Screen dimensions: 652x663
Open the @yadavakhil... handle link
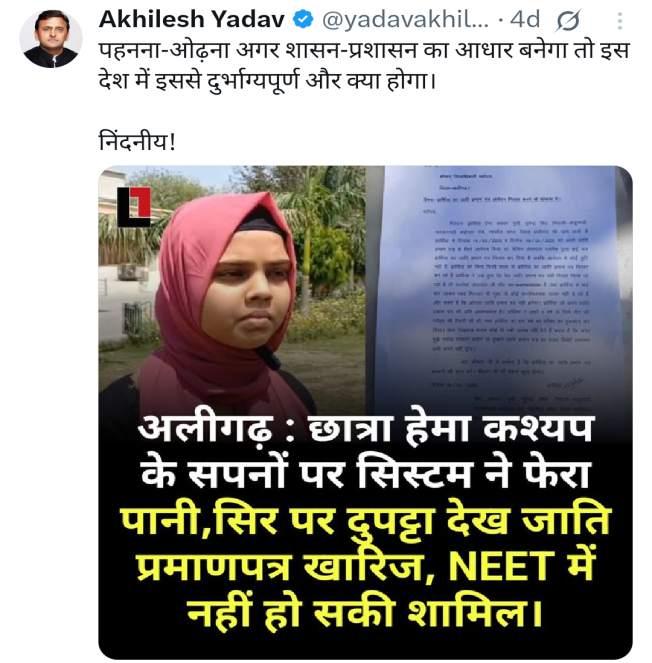(x=405, y=20)
